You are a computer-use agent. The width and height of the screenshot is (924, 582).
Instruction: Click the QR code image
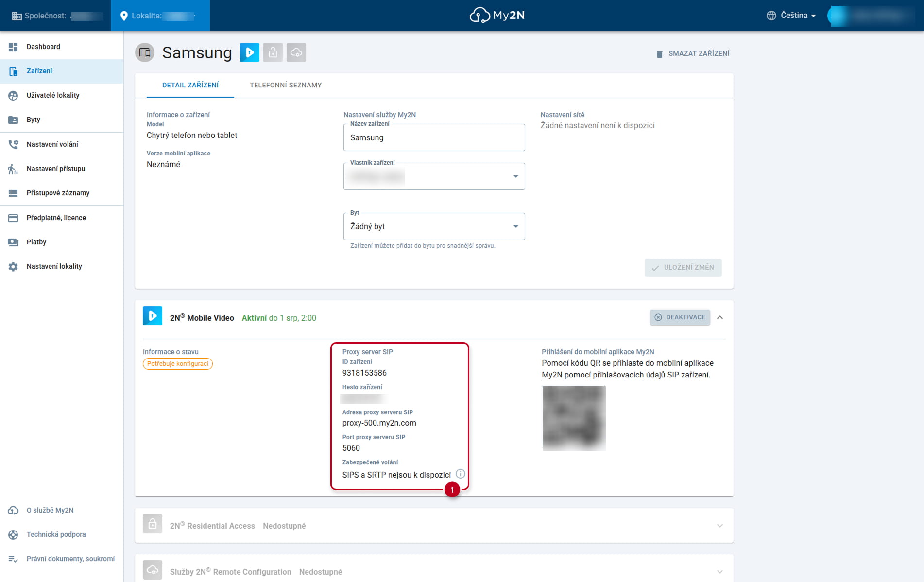574,418
